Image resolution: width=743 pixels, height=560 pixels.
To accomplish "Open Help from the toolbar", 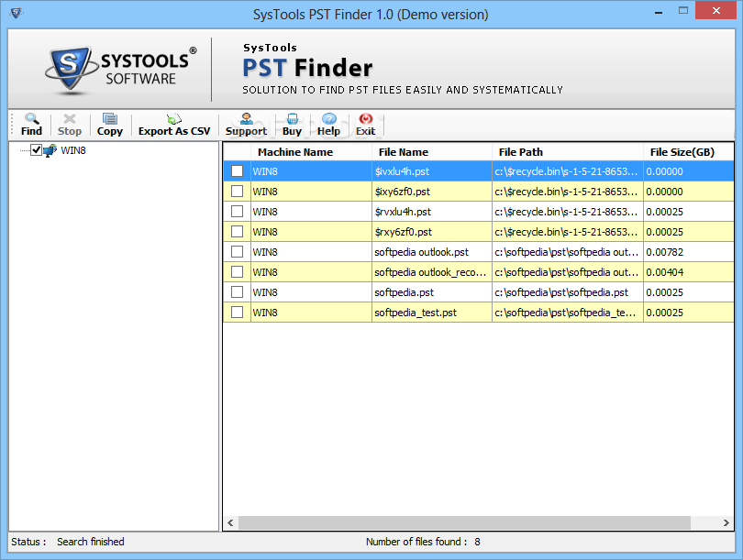I will tap(328, 125).
